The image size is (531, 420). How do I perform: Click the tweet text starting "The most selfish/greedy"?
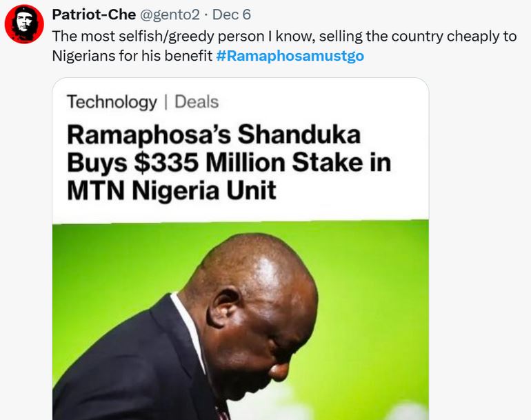pos(207,36)
